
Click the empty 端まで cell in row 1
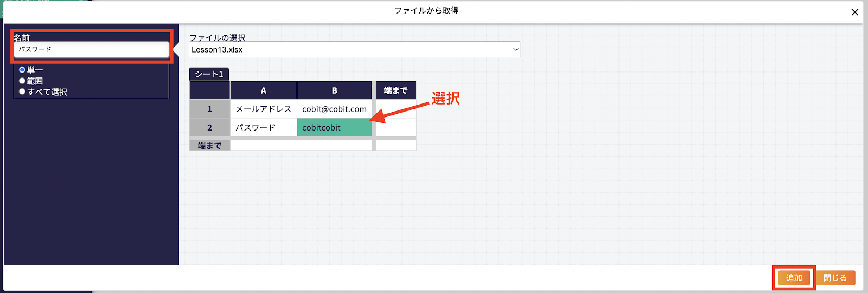pyautogui.click(x=396, y=109)
